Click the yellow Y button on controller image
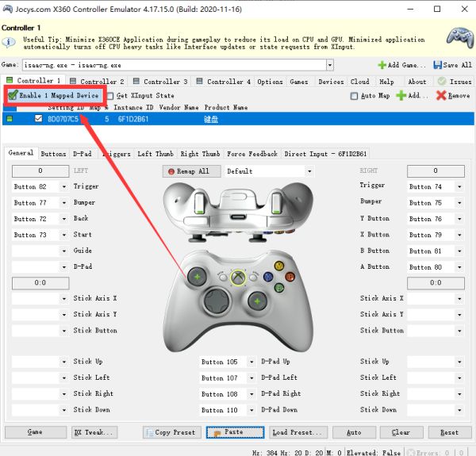 pyautogui.click(x=278, y=266)
